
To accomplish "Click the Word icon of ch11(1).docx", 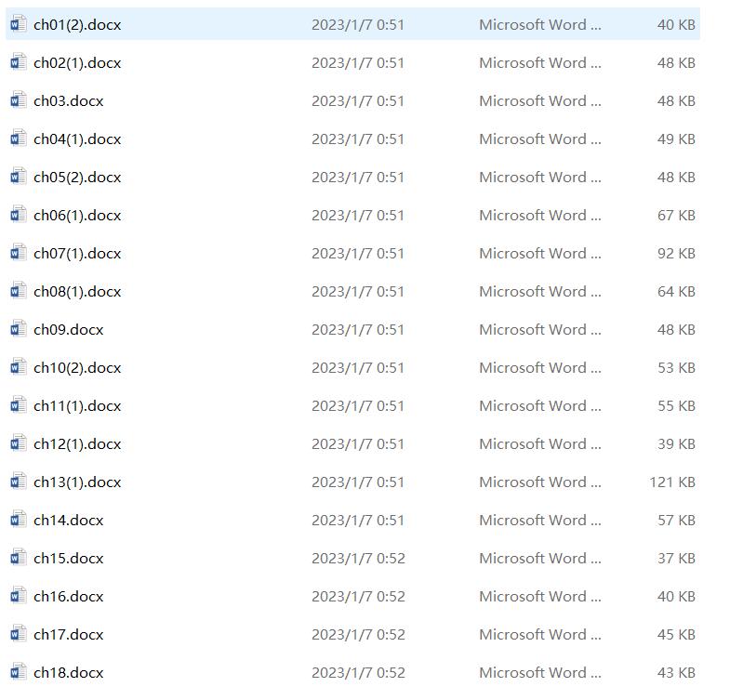I will (x=19, y=406).
